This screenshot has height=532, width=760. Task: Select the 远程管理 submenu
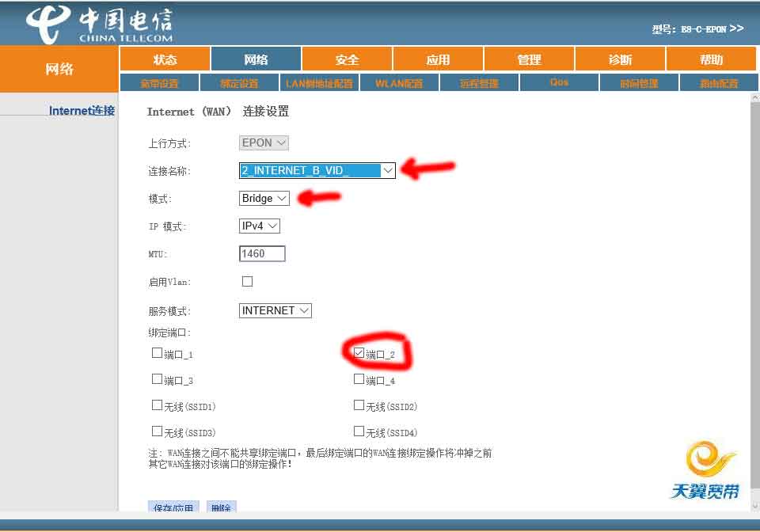480,83
